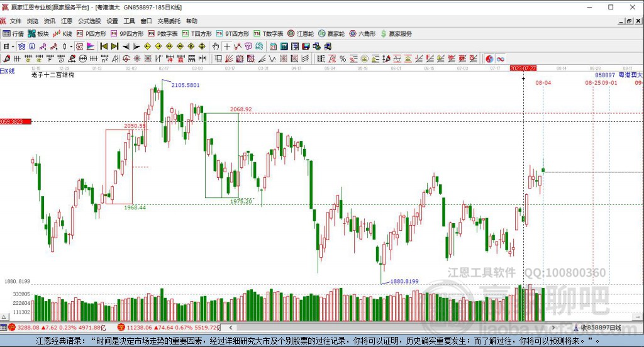The height and width of the screenshot is (347, 644).
Task: Open the 9P四方形 tool
Action: (127, 34)
